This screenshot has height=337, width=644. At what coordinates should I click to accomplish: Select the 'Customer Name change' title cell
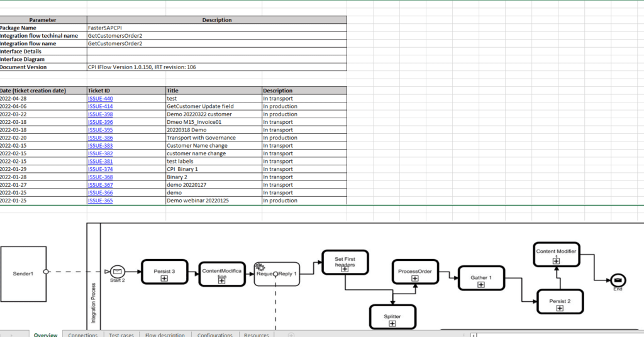[214, 146]
